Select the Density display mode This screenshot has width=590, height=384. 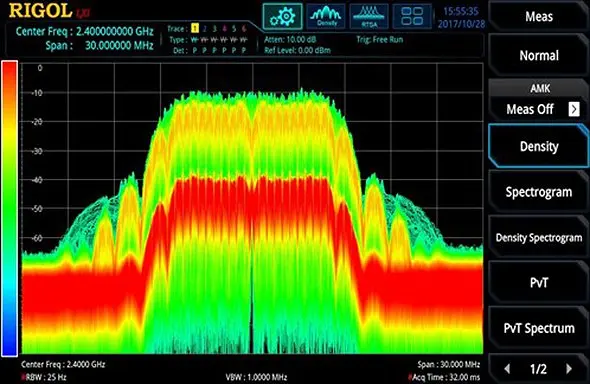click(539, 146)
